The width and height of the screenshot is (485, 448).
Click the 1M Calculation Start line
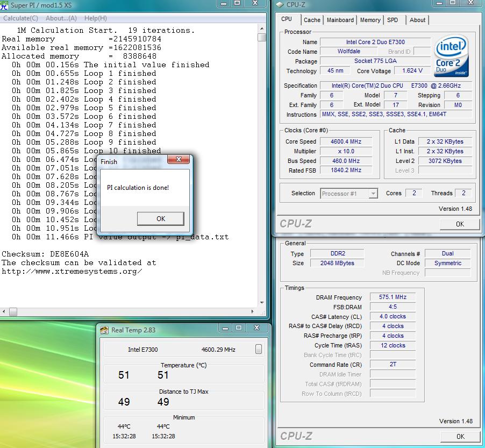coord(105,30)
